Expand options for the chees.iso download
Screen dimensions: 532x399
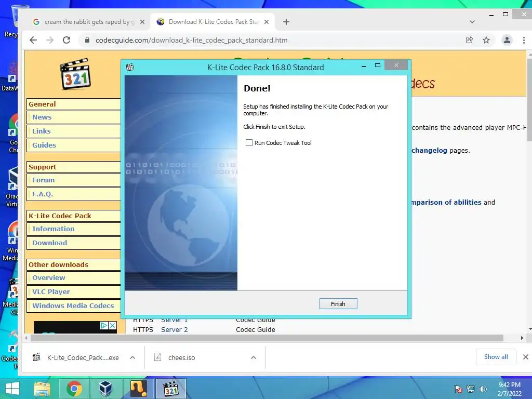254,357
